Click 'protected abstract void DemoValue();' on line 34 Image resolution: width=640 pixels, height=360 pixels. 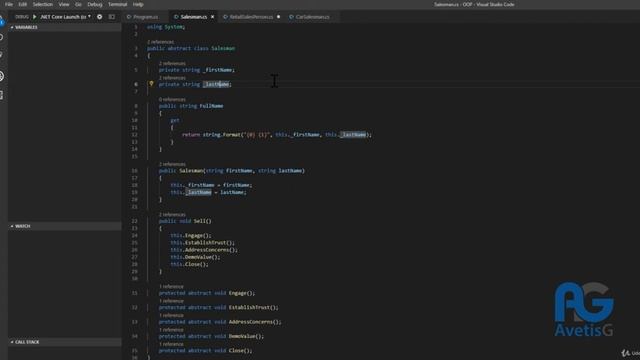(x=211, y=336)
